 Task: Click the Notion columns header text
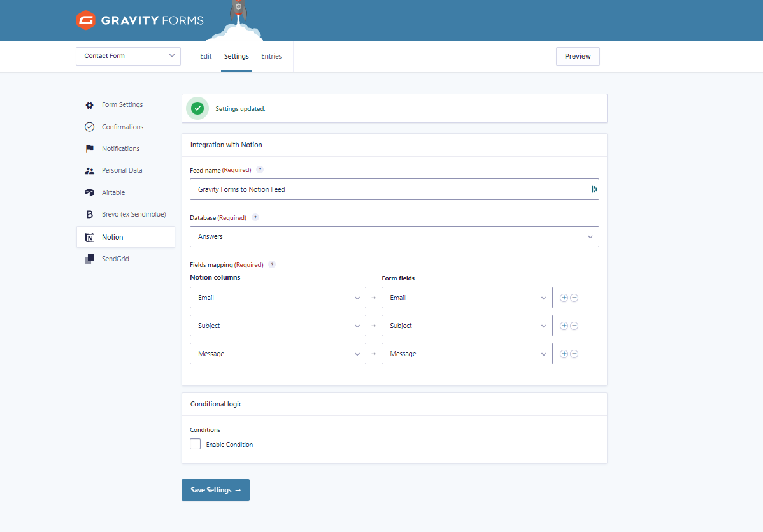215,277
